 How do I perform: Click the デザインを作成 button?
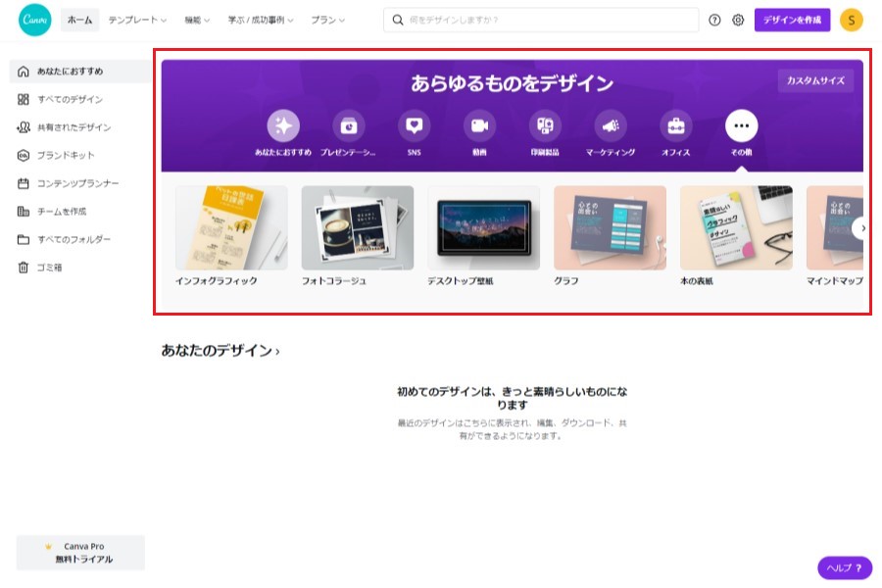tap(792, 20)
